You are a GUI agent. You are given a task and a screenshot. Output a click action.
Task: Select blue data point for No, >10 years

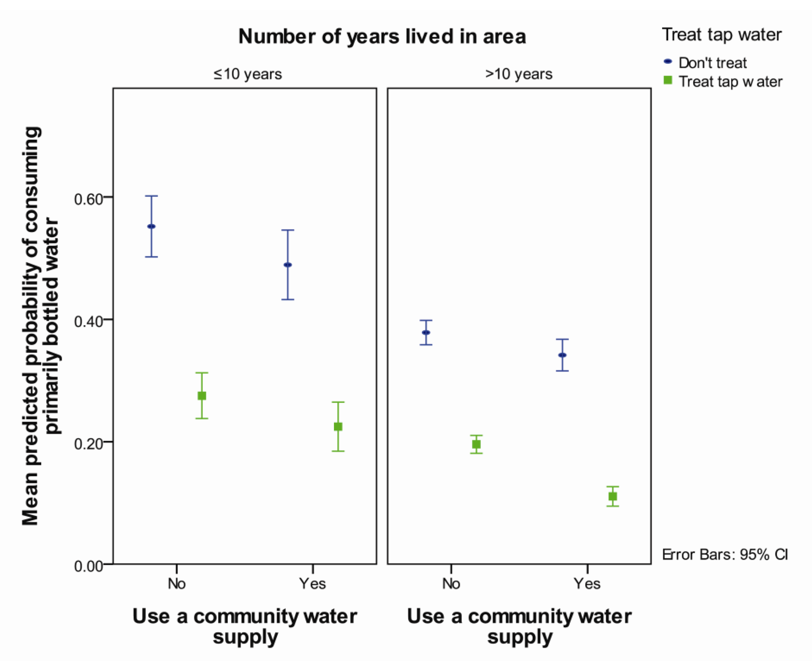pos(426,333)
